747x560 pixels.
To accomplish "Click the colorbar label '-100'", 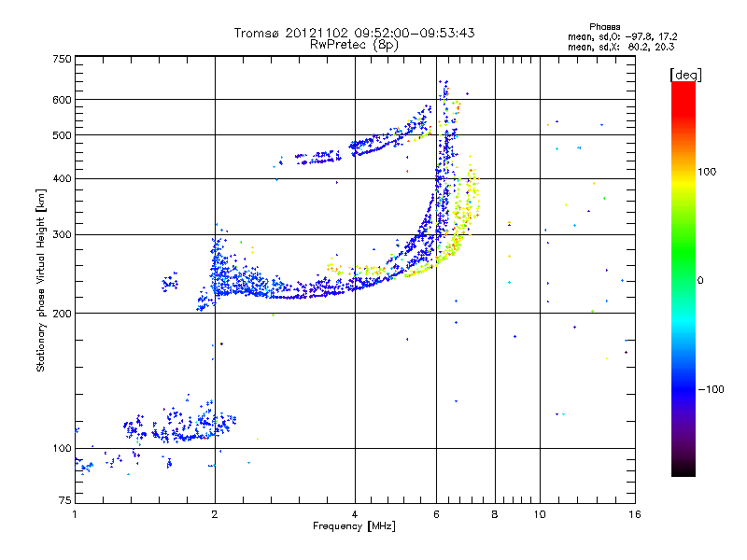I will [x=711, y=389].
